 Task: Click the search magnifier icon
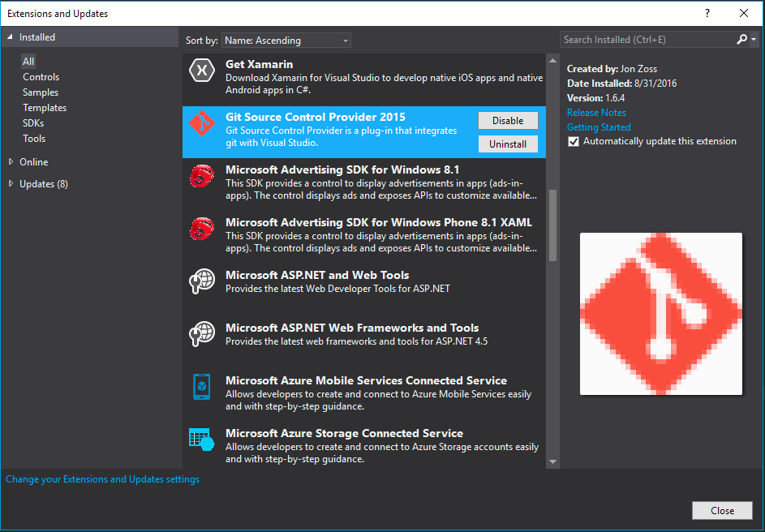pyautogui.click(x=741, y=40)
